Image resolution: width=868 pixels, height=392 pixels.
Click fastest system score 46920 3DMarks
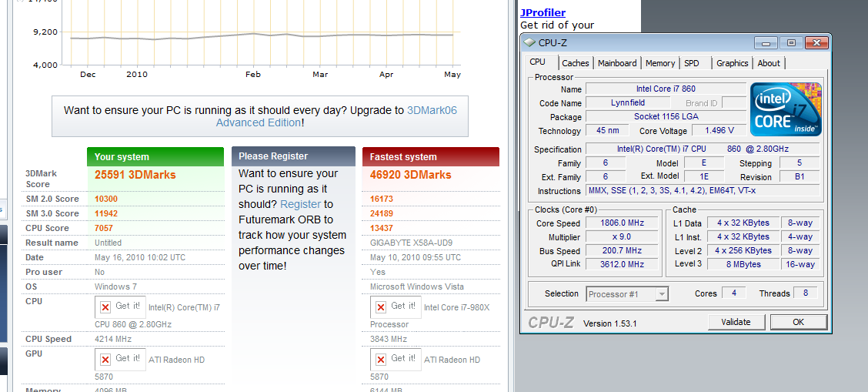click(x=410, y=175)
